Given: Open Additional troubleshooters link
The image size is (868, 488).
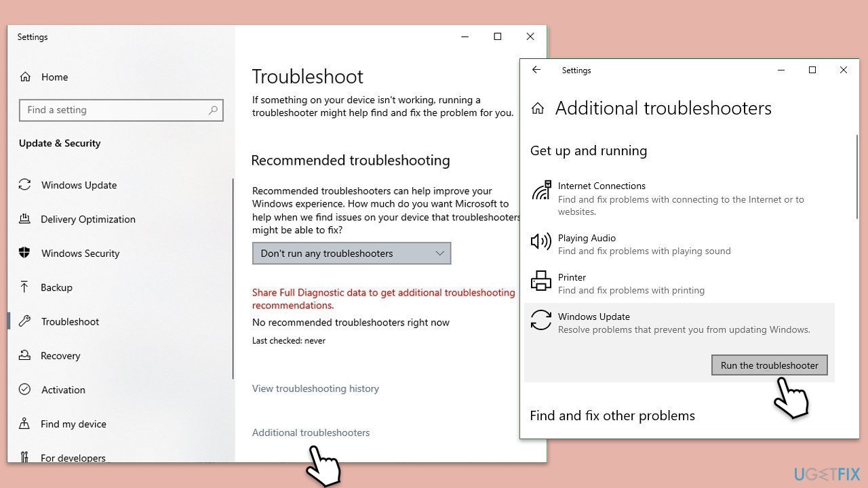Looking at the screenshot, I should pyautogui.click(x=311, y=432).
